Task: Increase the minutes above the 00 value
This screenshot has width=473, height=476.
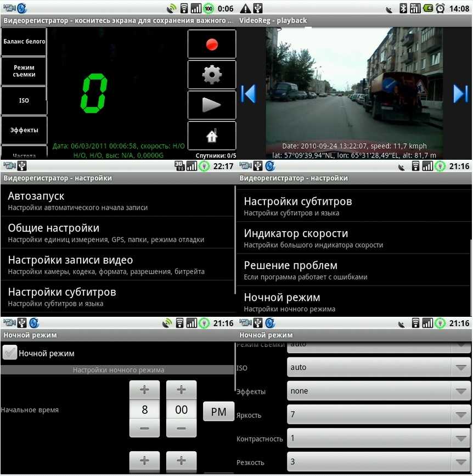Action: coord(181,389)
